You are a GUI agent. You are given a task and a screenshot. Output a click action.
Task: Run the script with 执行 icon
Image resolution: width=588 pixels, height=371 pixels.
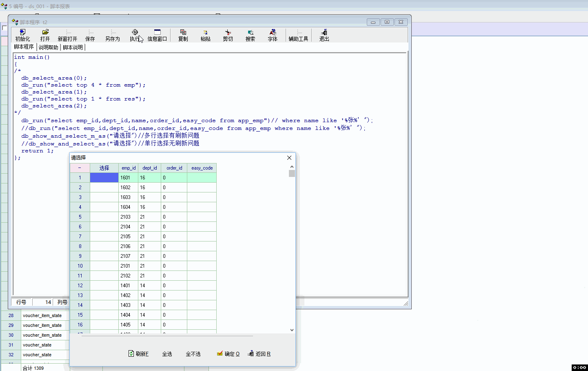point(135,35)
